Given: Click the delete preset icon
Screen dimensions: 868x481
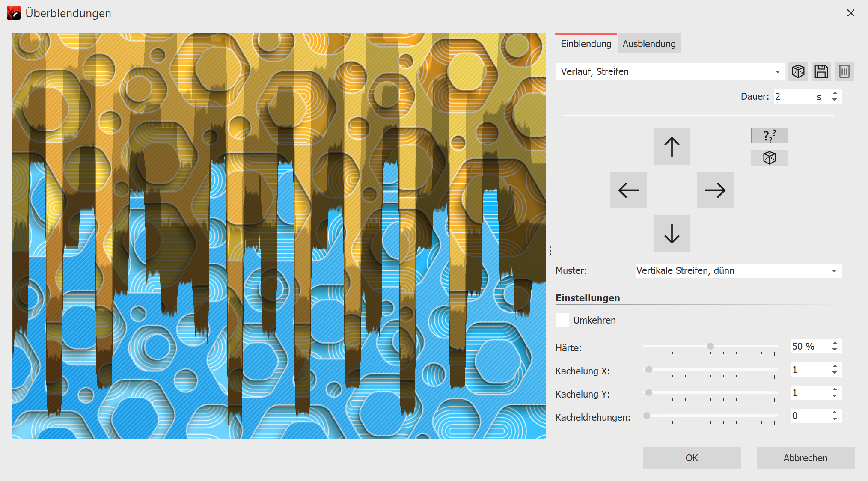Looking at the screenshot, I should point(842,71).
